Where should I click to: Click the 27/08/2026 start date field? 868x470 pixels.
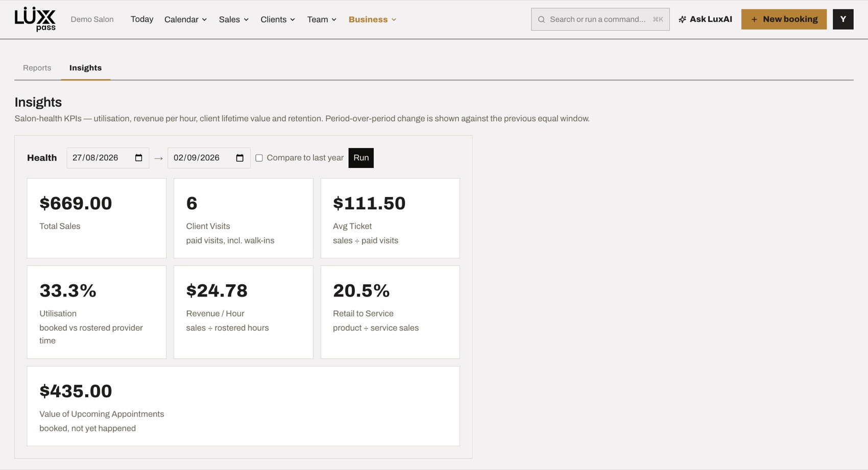click(x=108, y=158)
